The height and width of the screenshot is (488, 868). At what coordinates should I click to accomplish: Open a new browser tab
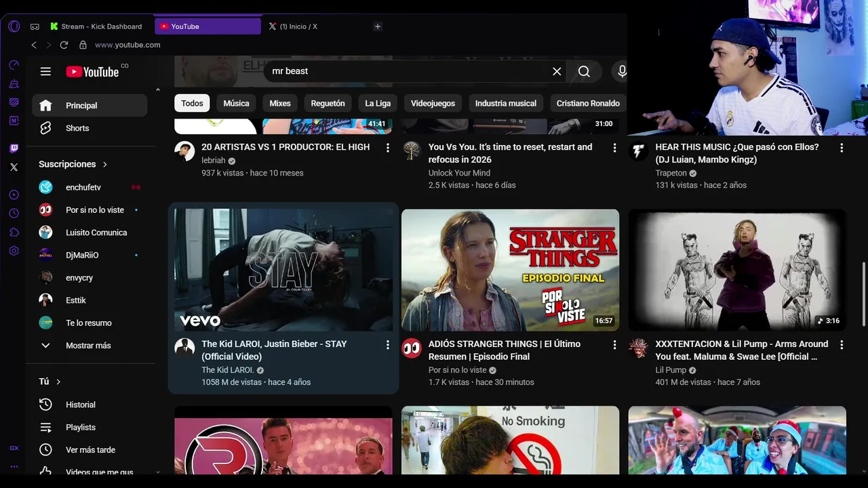tap(378, 26)
